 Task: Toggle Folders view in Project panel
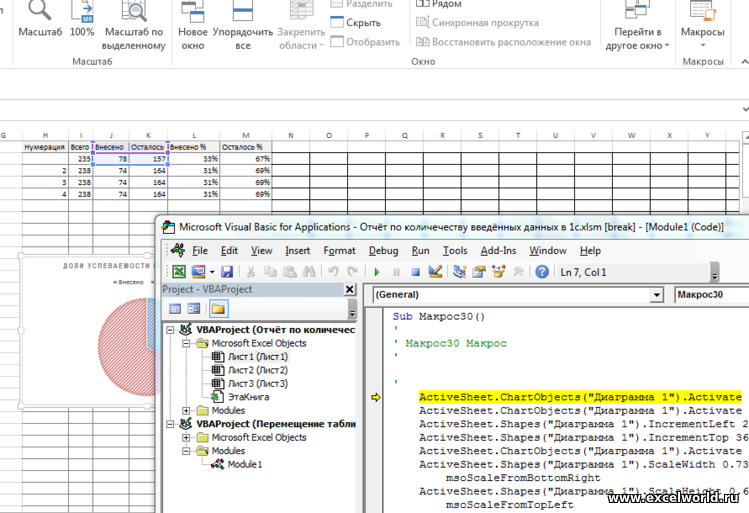(x=217, y=309)
